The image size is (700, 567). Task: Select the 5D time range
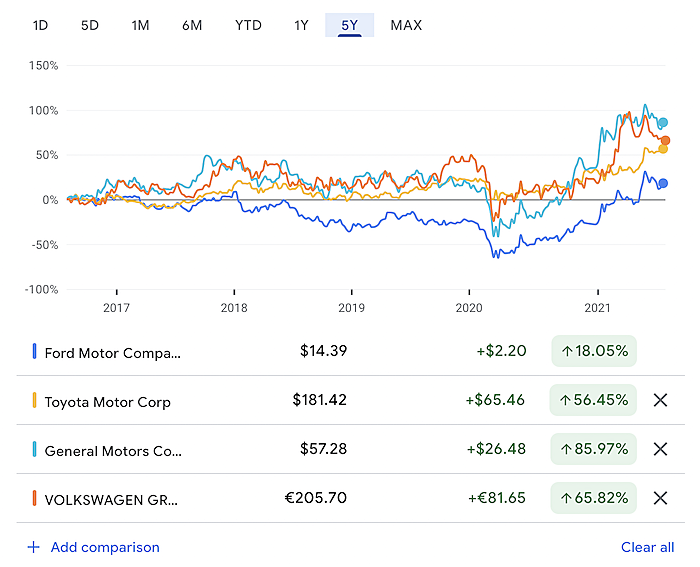(90, 25)
